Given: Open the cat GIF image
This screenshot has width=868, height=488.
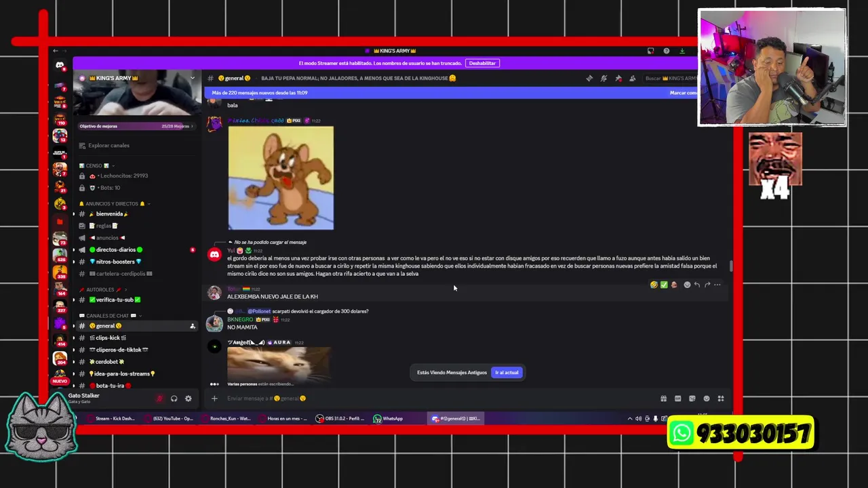Looking at the screenshot, I should [x=279, y=365].
